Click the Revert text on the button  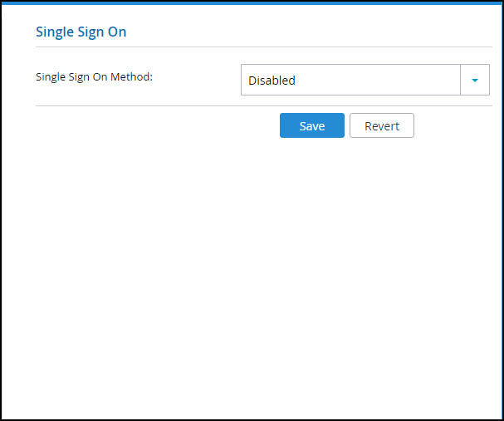[382, 126]
